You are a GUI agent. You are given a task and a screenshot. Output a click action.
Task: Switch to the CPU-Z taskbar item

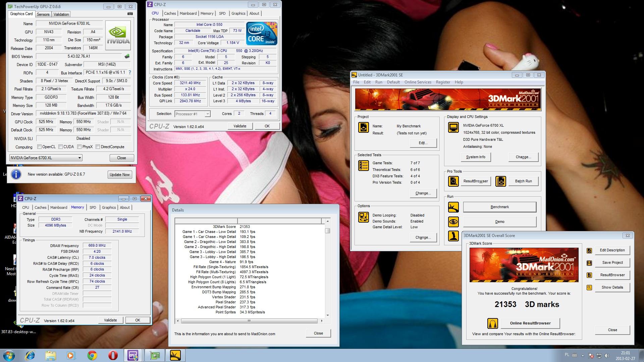tap(133, 355)
